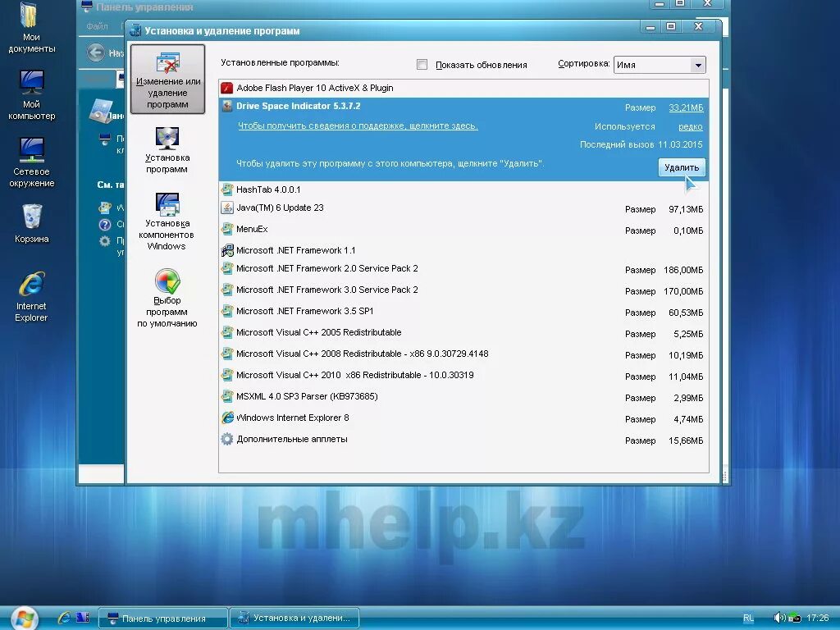The height and width of the screenshot is (630, 840).
Task: Select HashTab 4.0.0.1 entry text
Action: (268, 189)
